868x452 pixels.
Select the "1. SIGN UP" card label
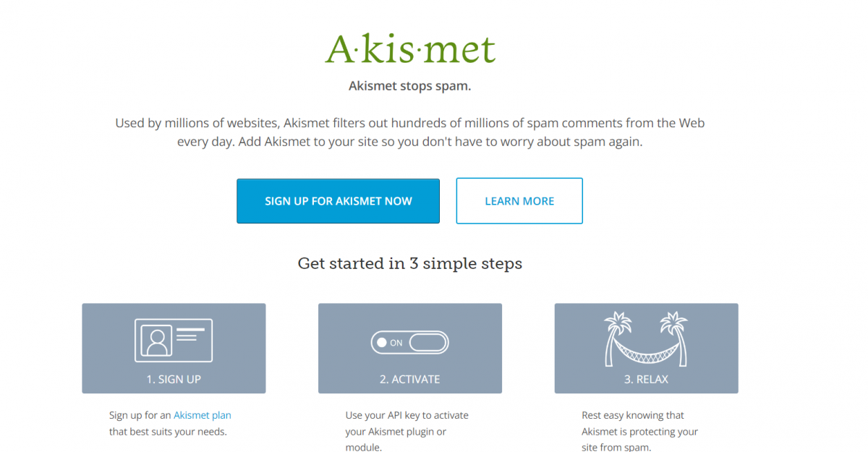(174, 379)
